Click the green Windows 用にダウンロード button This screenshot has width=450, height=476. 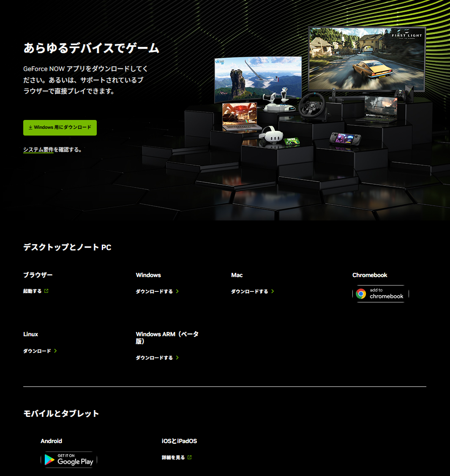(x=60, y=128)
